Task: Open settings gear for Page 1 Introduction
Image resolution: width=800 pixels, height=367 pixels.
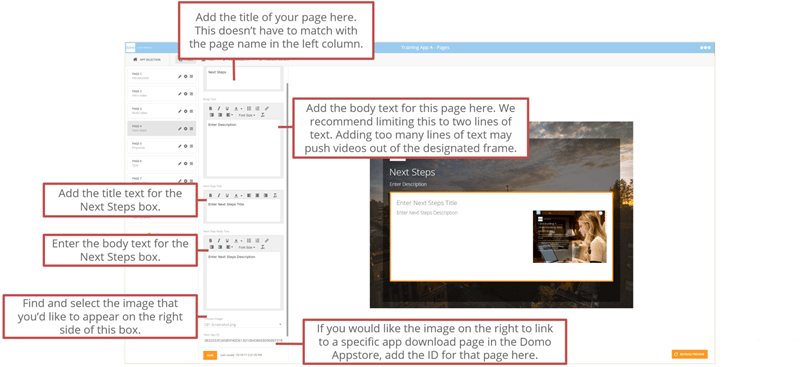Action: (x=185, y=76)
